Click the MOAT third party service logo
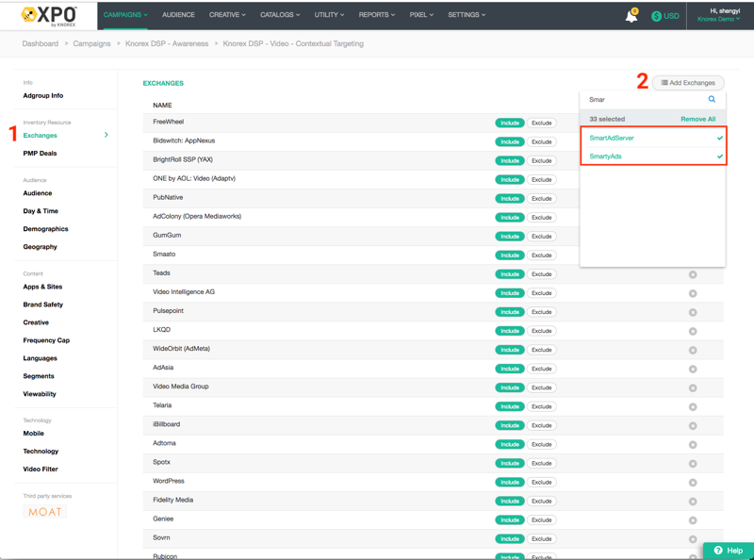The image size is (754, 560). (x=45, y=512)
